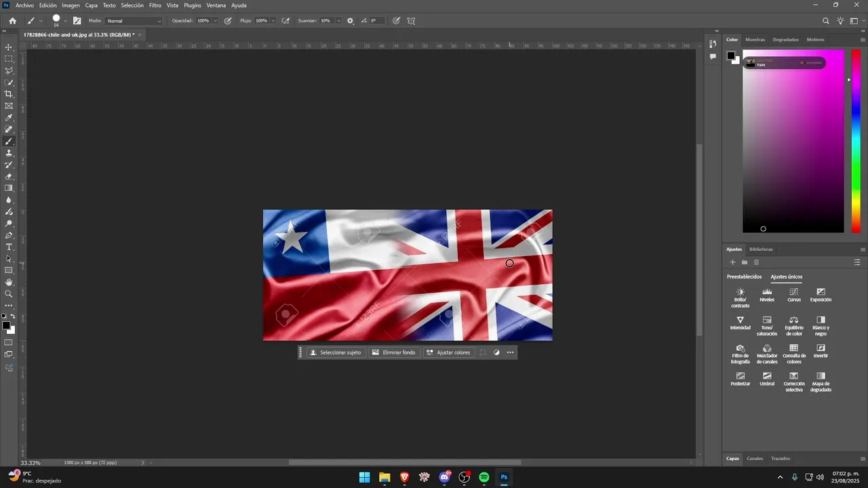Click the vertical hue slider

[x=856, y=141]
